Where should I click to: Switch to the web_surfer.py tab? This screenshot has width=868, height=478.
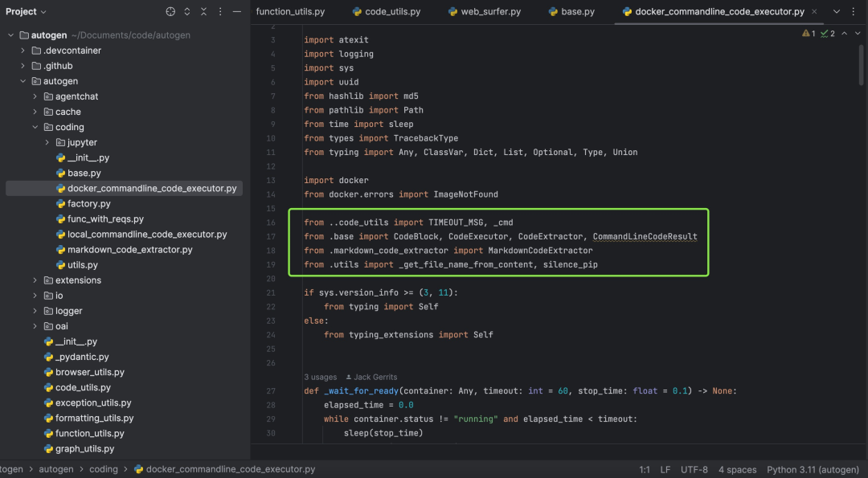point(489,12)
